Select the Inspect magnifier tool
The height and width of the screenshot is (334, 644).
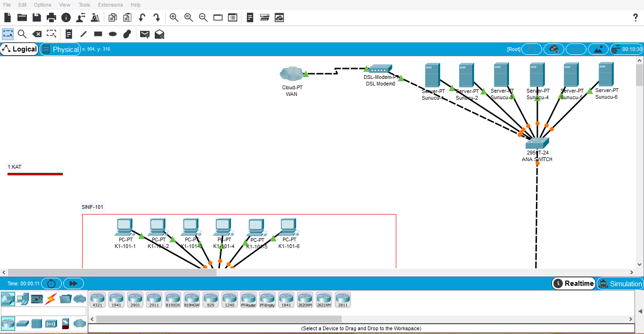pyautogui.click(x=22, y=34)
